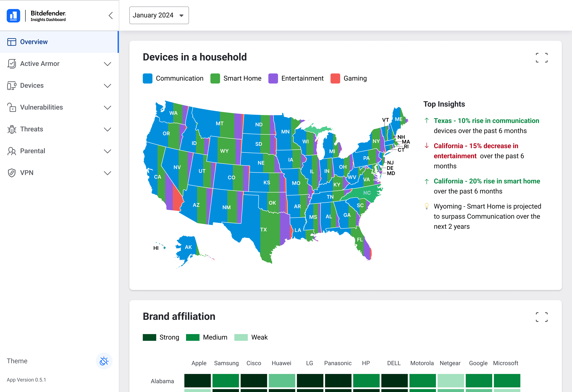Click Alabama Apple heatmap cell
572x392 pixels.
197,381
